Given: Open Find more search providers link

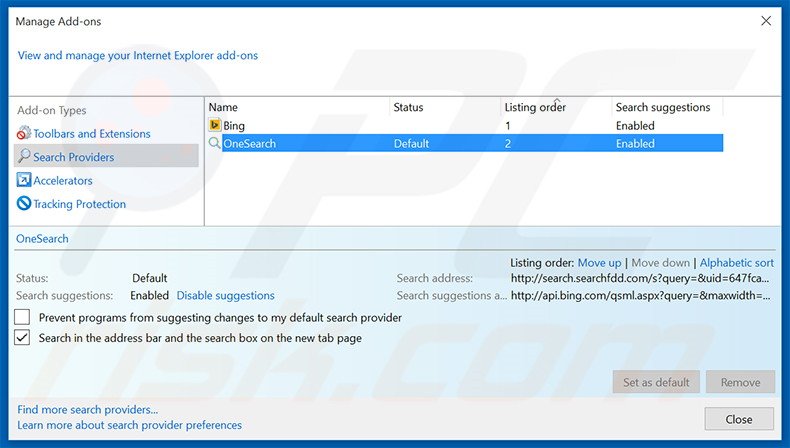Looking at the screenshot, I should [x=88, y=409].
